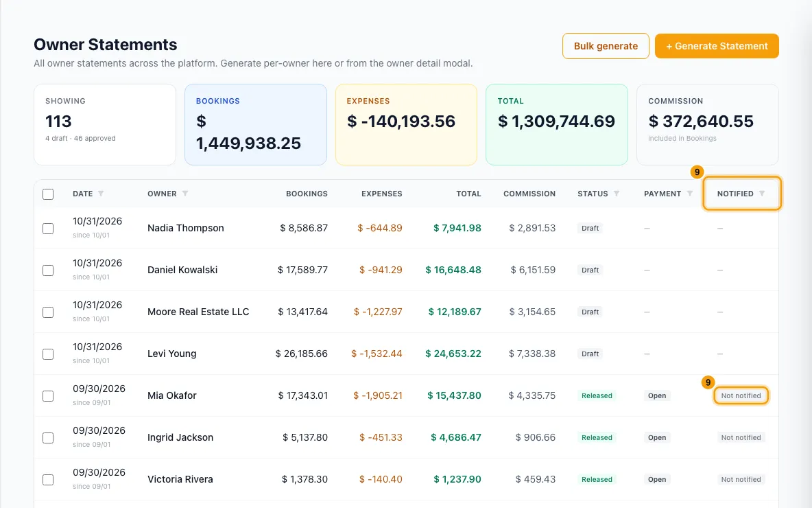Check the Daniel Kowalski row checkbox
Image resolution: width=812 pixels, height=508 pixels.
[x=48, y=270]
